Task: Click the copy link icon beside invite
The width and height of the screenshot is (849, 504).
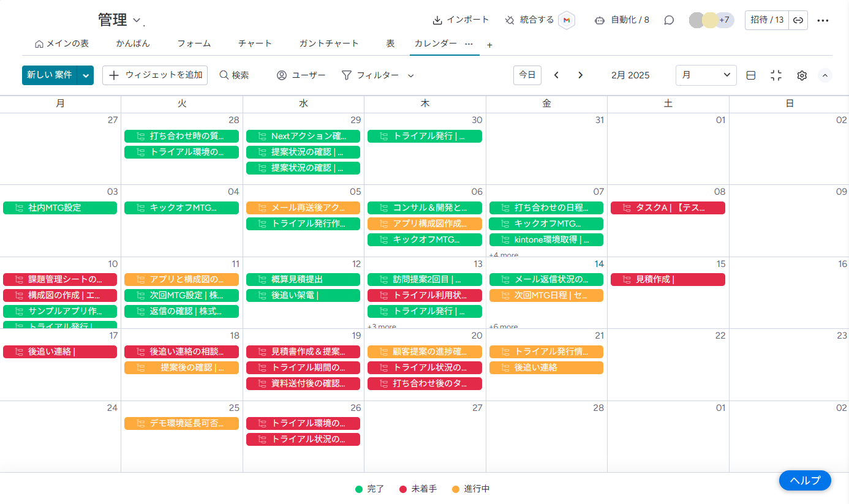Action: point(798,20)
